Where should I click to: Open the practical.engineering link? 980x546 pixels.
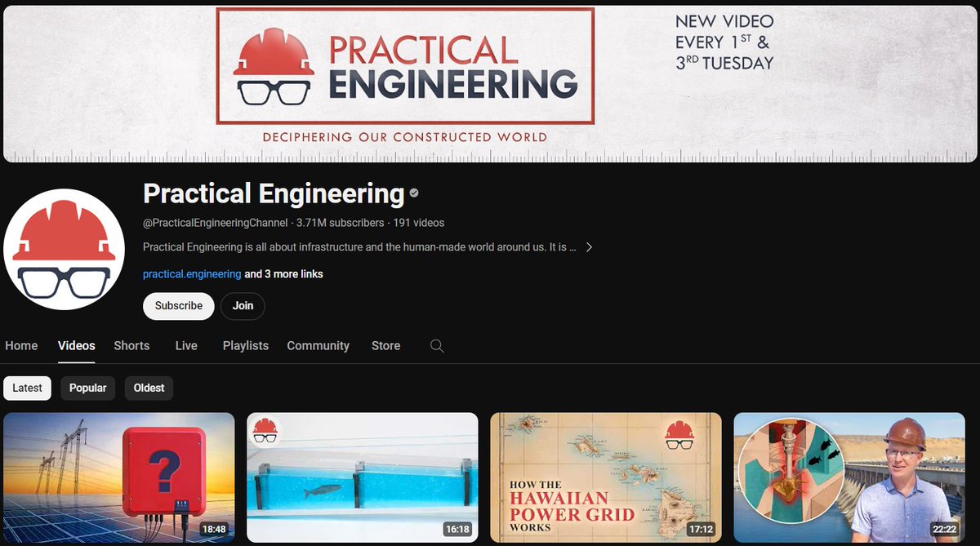[x=192, y=274]
